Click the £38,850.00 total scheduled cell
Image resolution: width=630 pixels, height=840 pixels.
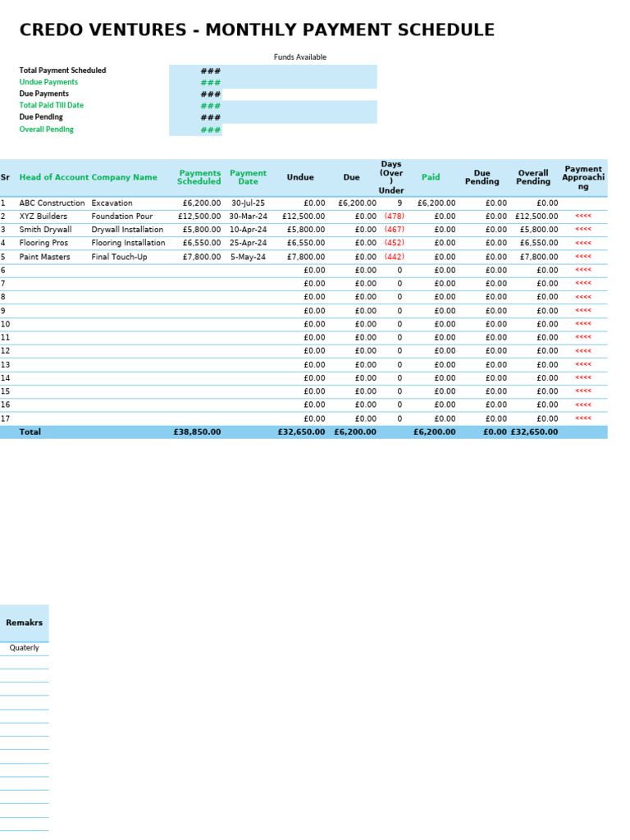197,431
